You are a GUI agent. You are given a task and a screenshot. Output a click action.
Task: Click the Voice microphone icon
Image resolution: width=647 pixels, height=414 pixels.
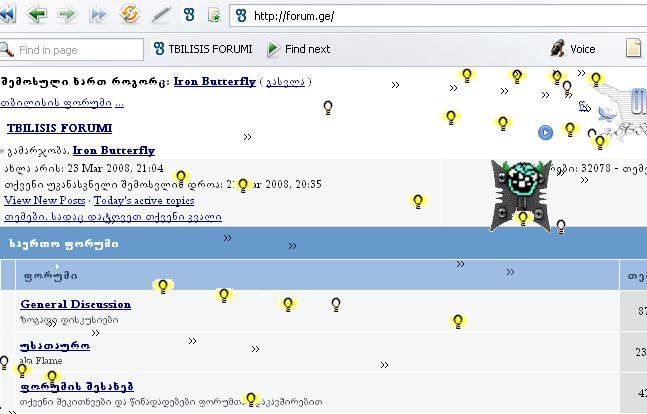(558, 48)
